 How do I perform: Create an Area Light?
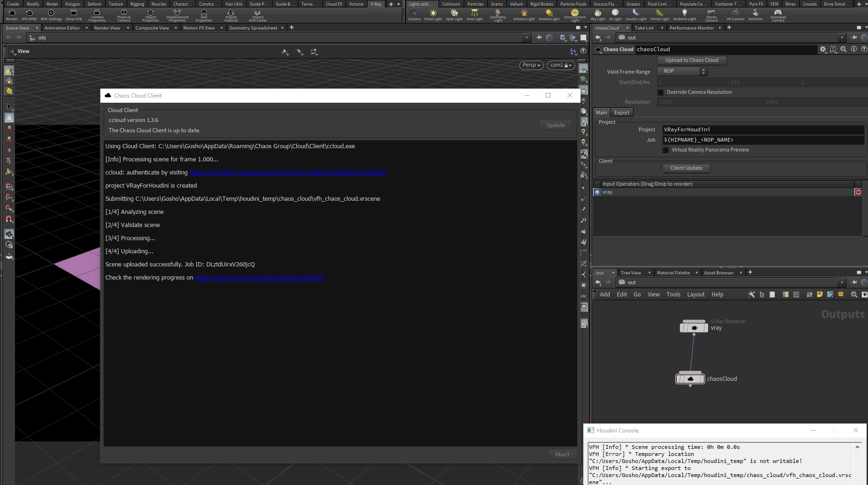pos(475,15)
